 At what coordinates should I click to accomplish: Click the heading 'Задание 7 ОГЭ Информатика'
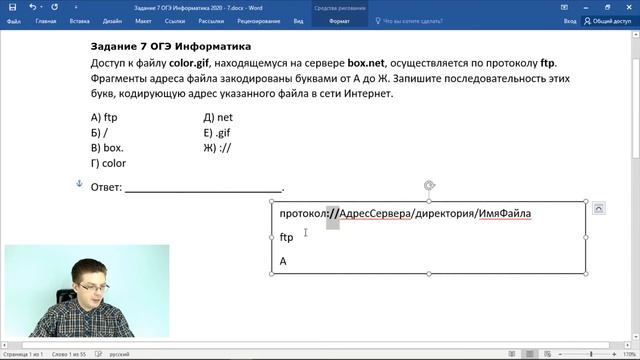[x=171, y=47]
